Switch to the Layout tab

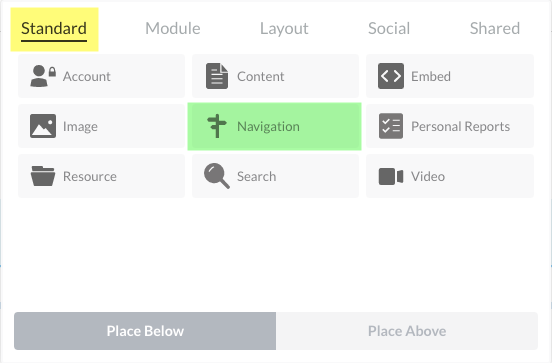point(284,29)
